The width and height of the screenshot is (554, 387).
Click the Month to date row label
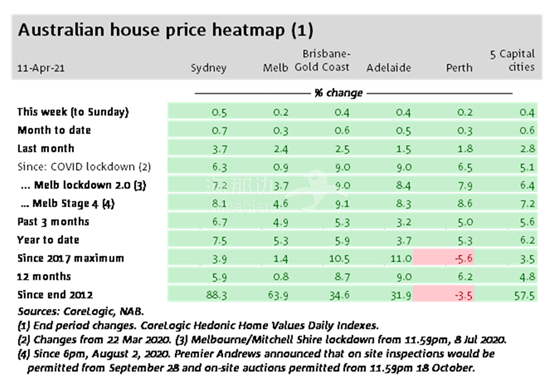(54, 130)
